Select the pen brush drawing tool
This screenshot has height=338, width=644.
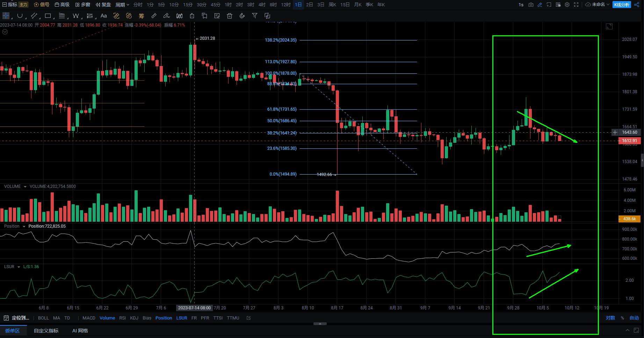click(167, 16)
